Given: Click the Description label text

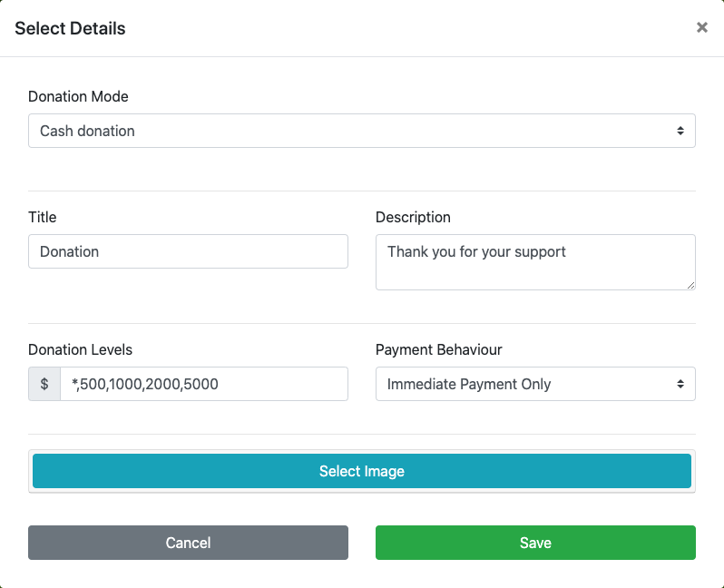Looking at the screenshot, I should [x=413, y=217].
